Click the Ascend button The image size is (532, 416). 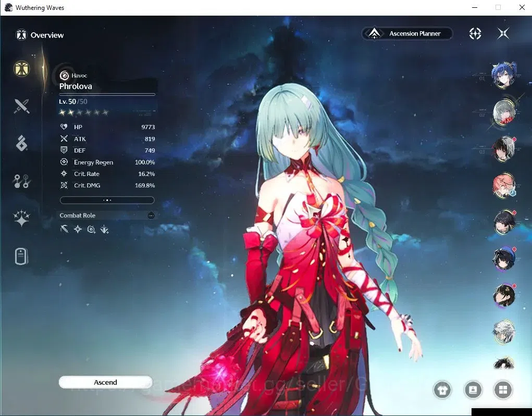pos(106,382)
